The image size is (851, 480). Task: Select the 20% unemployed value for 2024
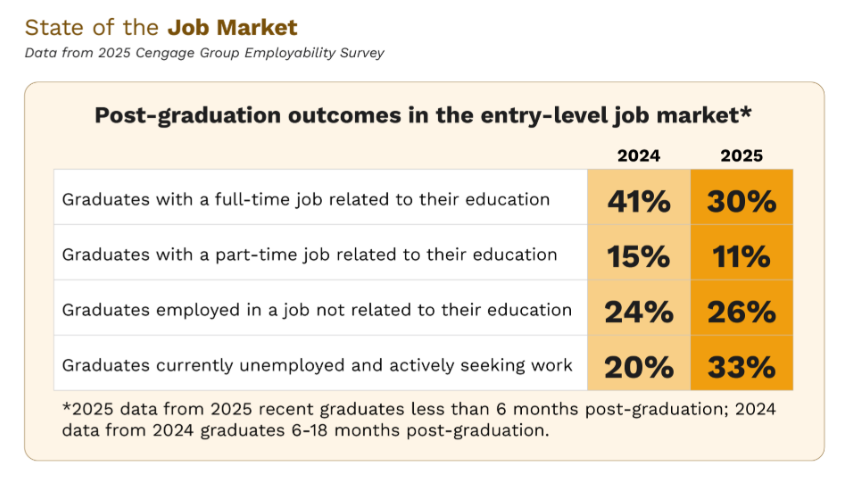[638, 366]
